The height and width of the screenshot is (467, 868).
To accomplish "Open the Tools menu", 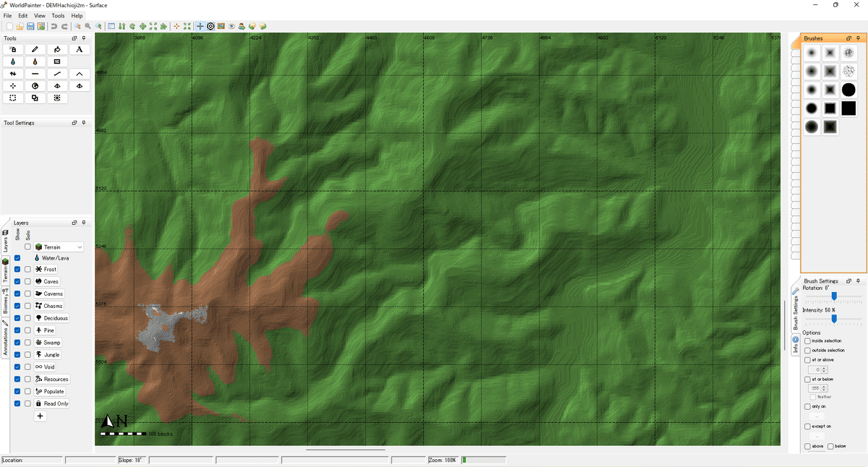I will pos(58,15).
